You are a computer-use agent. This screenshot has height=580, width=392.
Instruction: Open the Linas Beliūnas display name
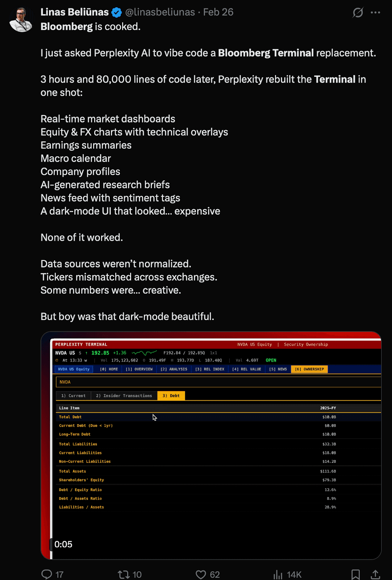pyautogui.click(x=75, y=12)
